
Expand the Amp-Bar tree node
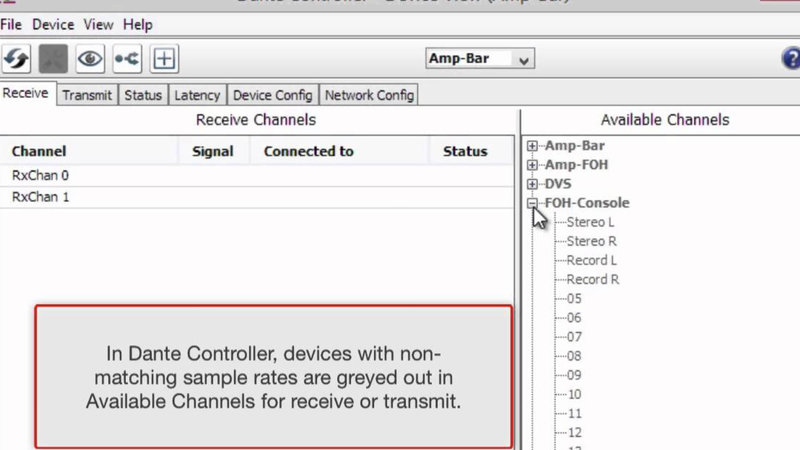532,146
